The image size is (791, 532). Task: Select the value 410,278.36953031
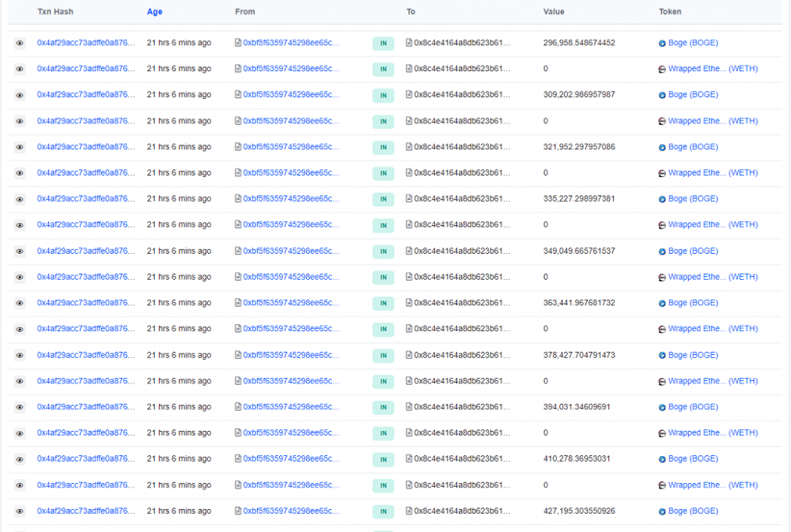[x=577, y=459]
